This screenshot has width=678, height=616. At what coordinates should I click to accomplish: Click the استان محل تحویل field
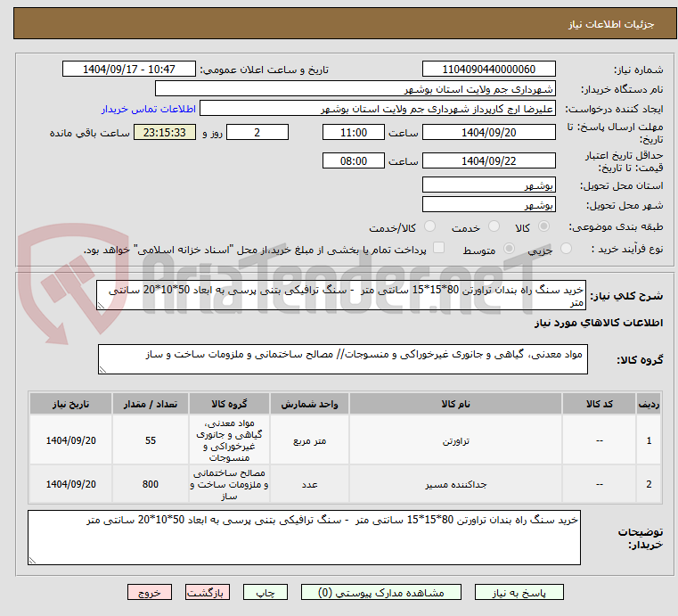coord(488,185)
